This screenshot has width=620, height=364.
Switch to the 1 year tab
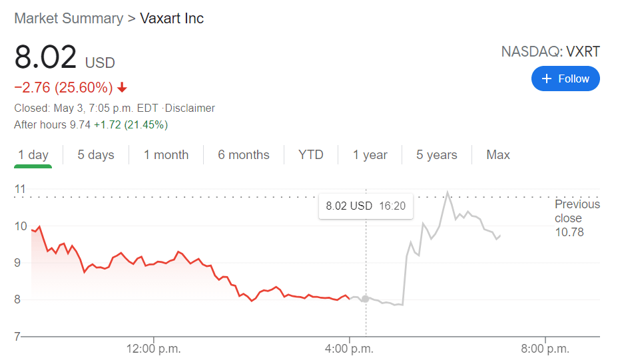[x=370, y=155]
